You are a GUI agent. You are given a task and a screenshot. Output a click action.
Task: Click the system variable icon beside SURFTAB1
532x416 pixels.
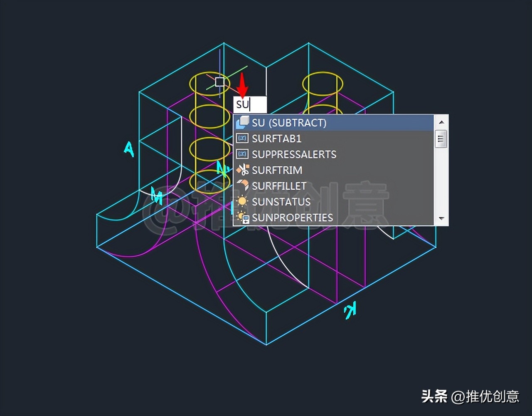[242, 139]
